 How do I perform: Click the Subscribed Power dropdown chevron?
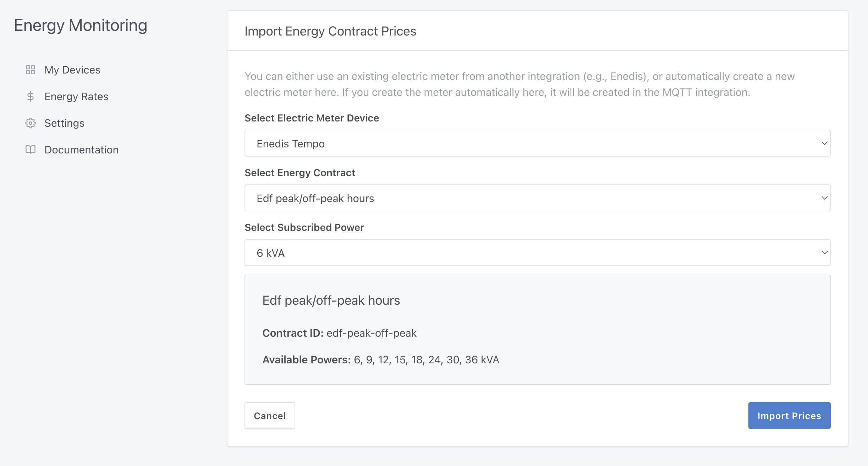pyautogui.click(x=825, y=253)
